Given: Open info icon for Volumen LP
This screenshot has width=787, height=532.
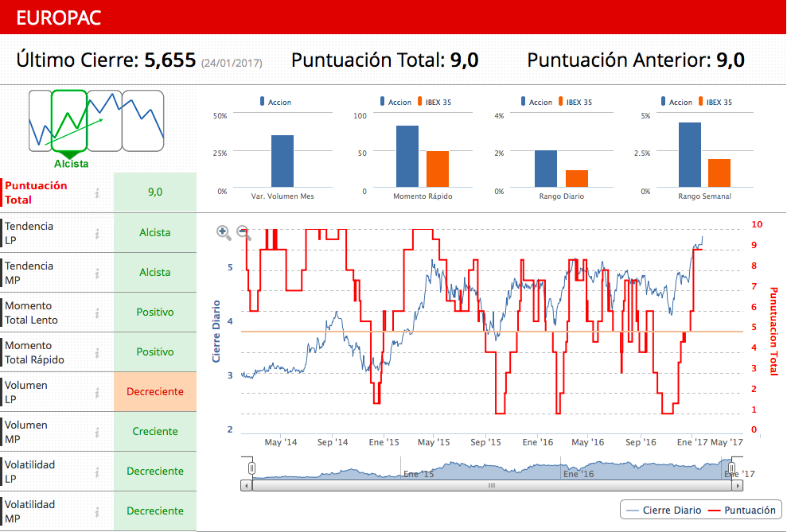Looking at the screenshot, I should 97,393.
